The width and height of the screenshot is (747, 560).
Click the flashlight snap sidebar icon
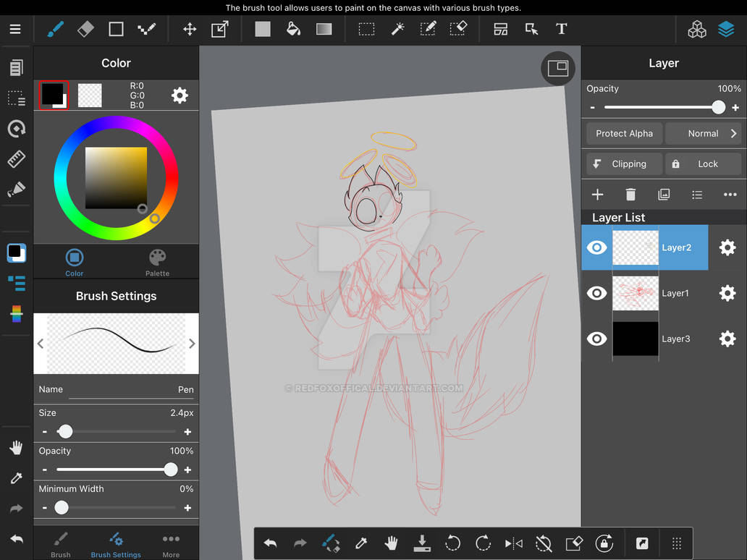coord(16,189)
